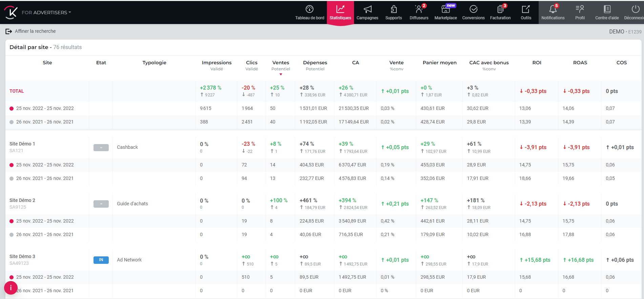This screenshot has width=644, height=299.
Task: Click the red info button bottom-left
Action: click(11, 288)
